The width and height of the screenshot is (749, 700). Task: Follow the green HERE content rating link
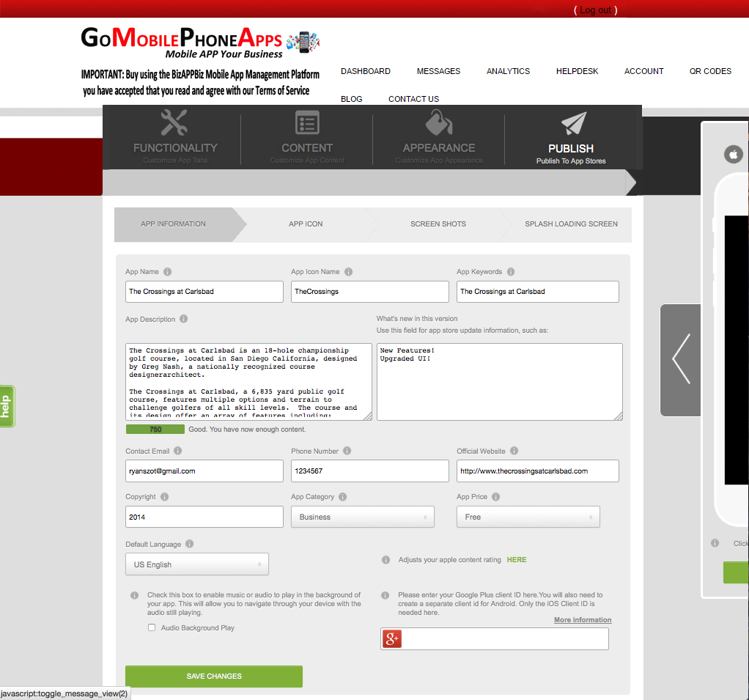pyautogui.click(x=516, y=560)
